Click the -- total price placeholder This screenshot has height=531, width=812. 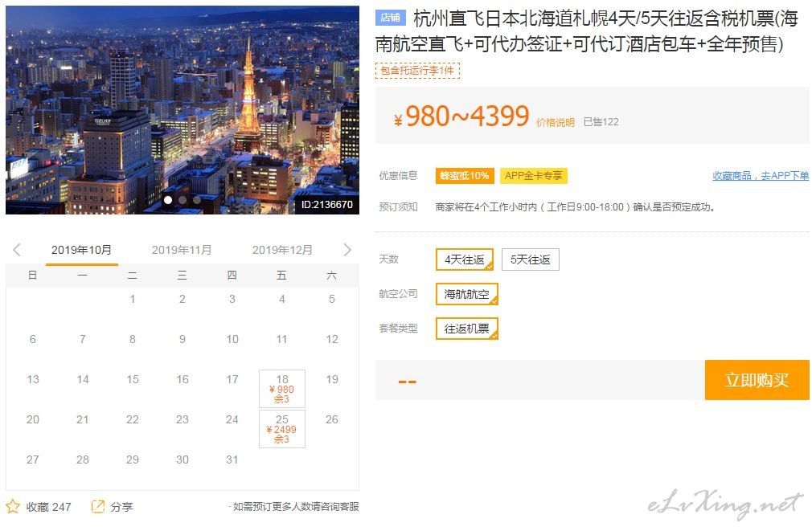point(408,382)
